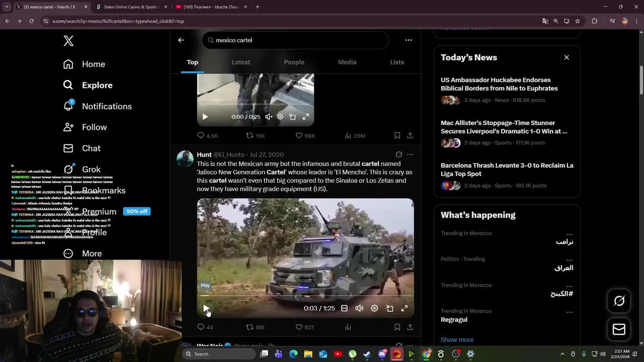Repost Hunt's tweet with 186 reposts
This screenshot has width=644, height=362.
click(x=255, y=327)
